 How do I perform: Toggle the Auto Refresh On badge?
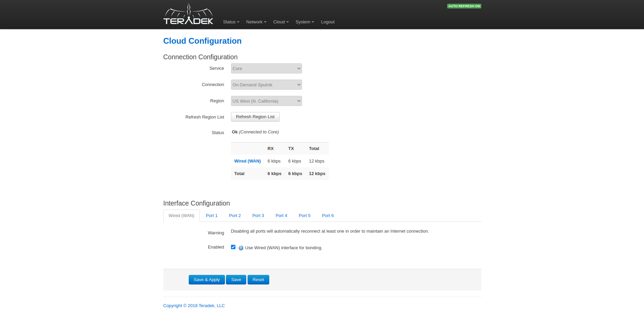(x=464, y=6)
